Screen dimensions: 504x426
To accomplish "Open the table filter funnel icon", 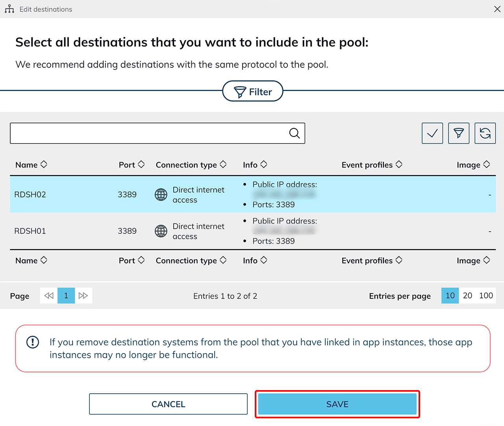I will (x=458, y=133).
